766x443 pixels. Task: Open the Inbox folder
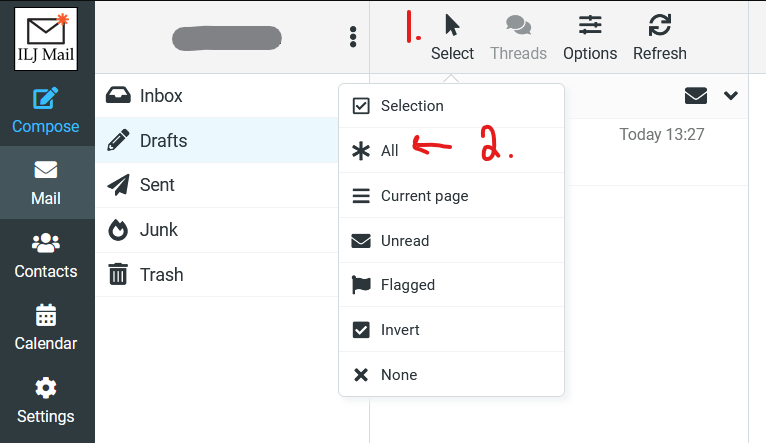161,96
